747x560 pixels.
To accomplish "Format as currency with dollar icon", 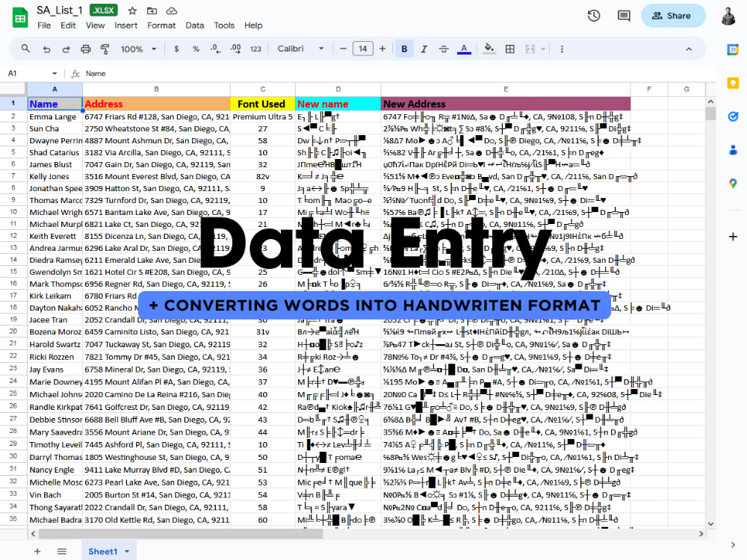I will point(177,49).
